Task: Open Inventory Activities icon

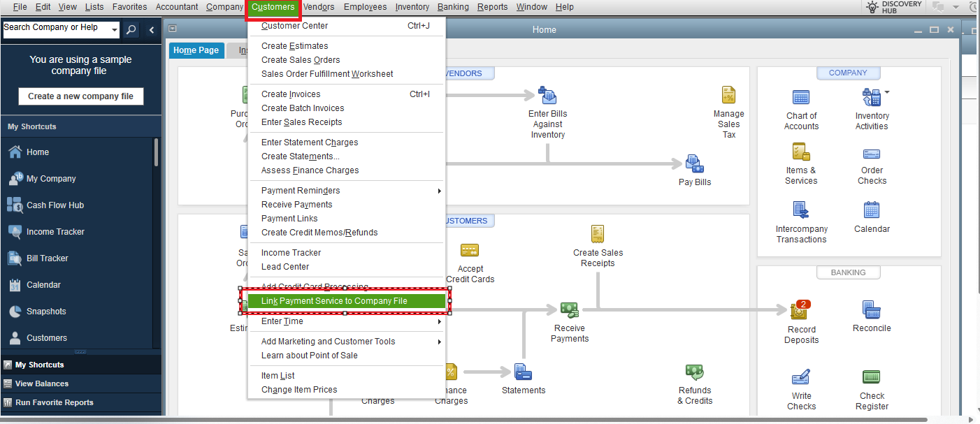Action: tap(872, 97)
